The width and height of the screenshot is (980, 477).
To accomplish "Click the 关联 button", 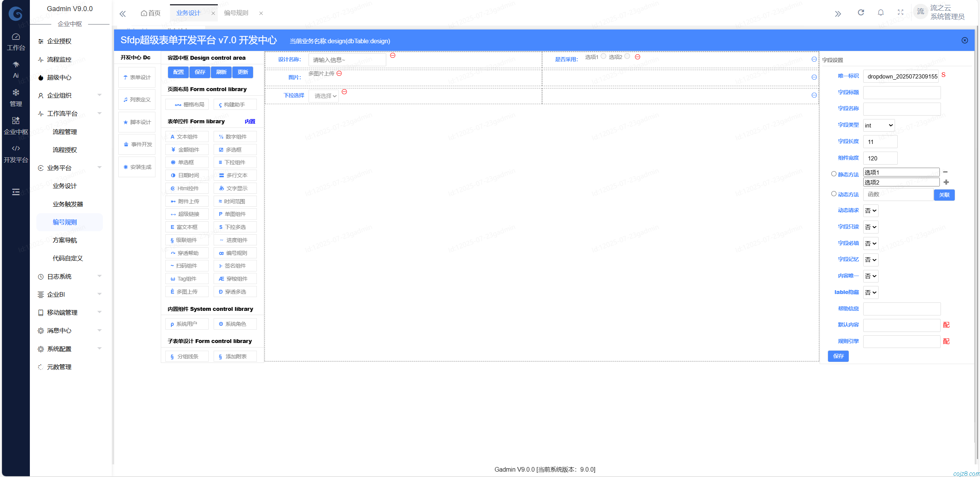I will tap(944, 195).
